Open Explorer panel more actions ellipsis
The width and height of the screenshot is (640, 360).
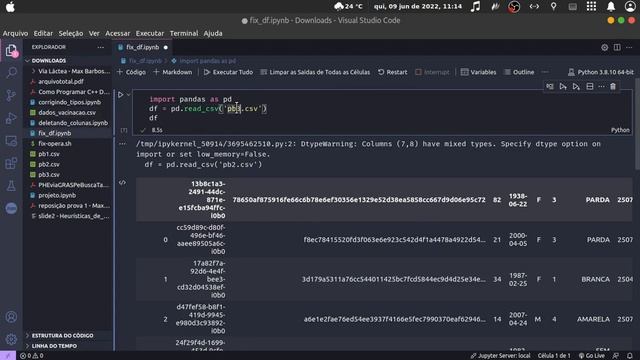[x=100, y=47]
